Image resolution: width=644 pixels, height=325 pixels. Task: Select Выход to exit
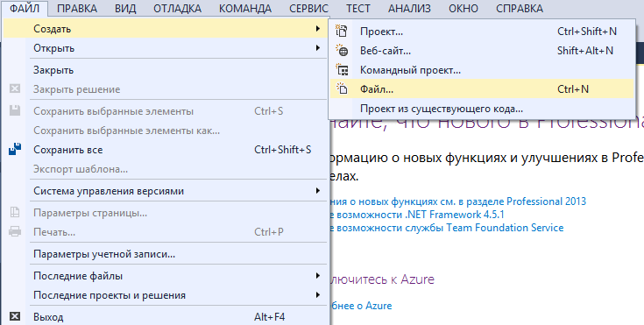166,317
